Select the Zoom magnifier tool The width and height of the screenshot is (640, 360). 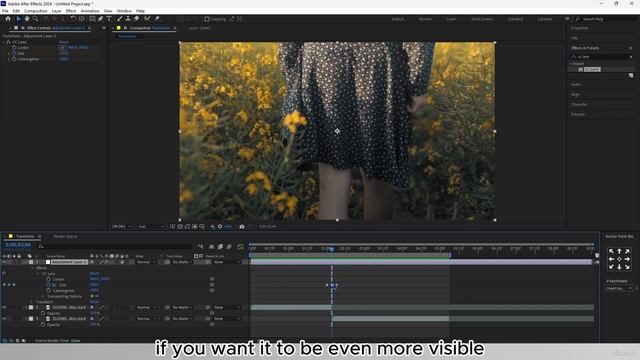36,19
